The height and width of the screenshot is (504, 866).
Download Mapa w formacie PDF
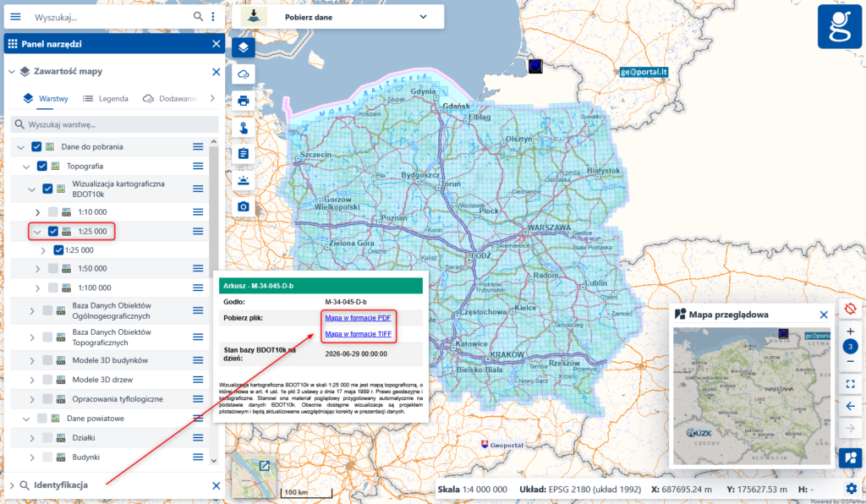(x=358, y=318)
